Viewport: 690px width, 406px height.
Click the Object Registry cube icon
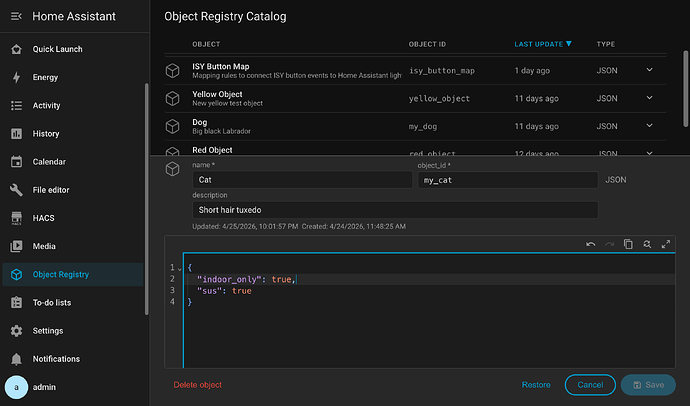[x=16, y=274]
